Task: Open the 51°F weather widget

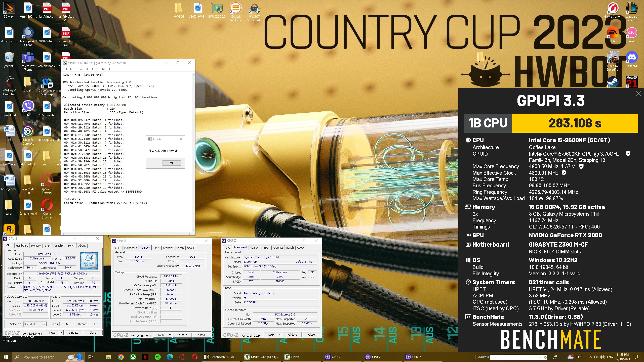Action: tap(575, 357)
